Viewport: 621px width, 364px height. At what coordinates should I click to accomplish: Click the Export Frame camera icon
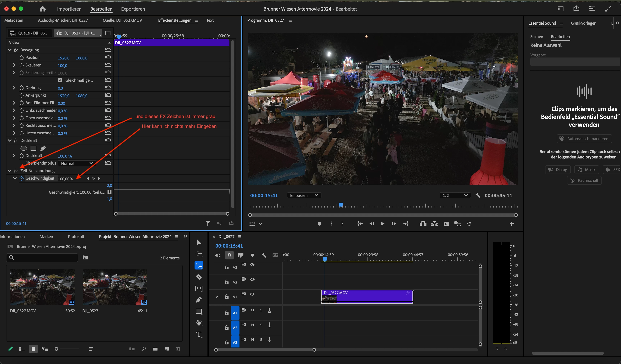pyautogui.click(x=446, y=224)
